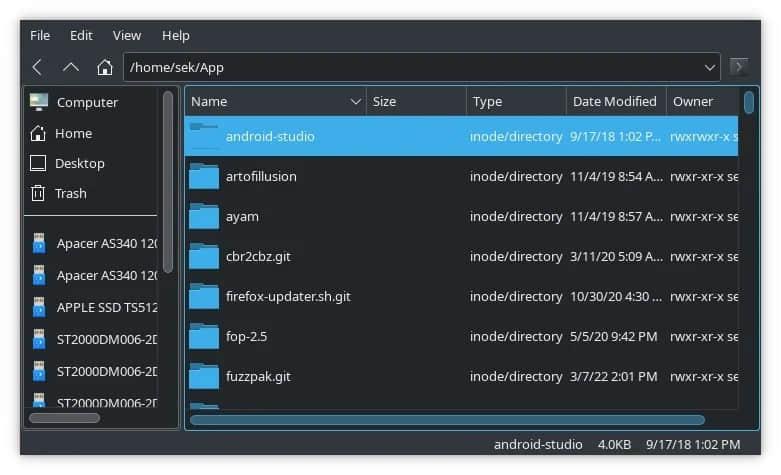Click the Size column header
This screenshot has height=475, width=781.
(x=415, y=102)
